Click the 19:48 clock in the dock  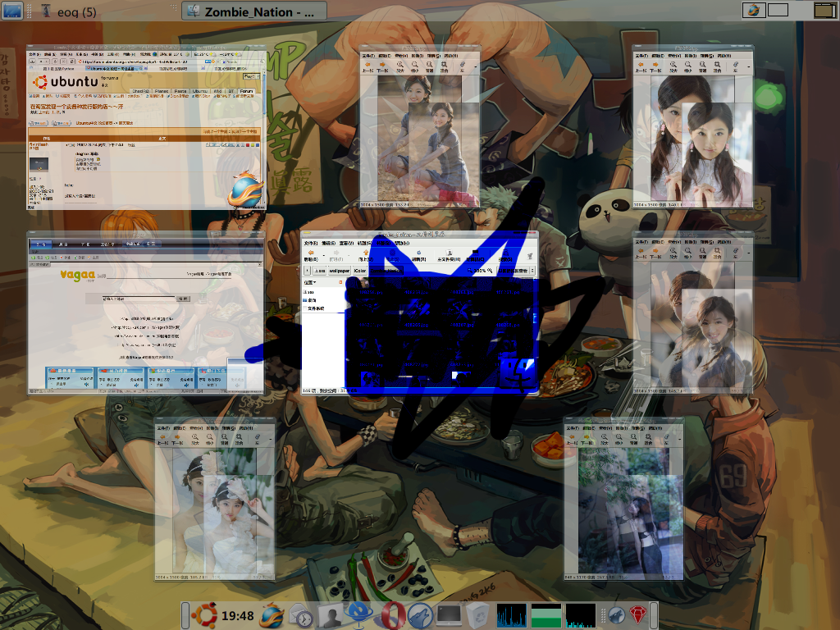coord(237,615)
